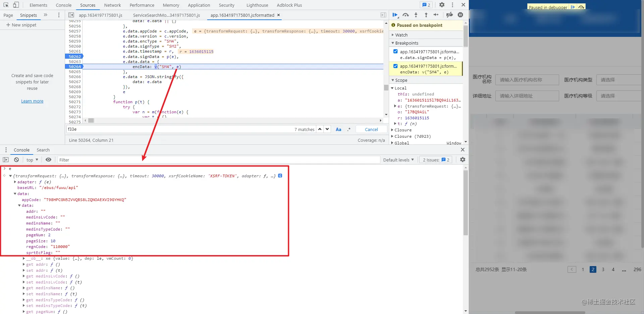Viewport: 644px width, 314px height.
Task: Click the object info badge icon
Action: tap(280, 176)
